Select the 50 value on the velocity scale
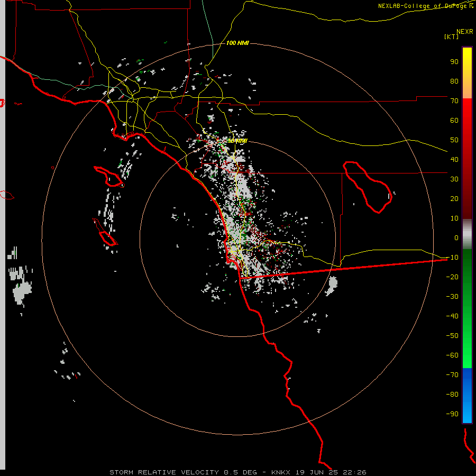 pyautogui.click(x=454, y=140)
